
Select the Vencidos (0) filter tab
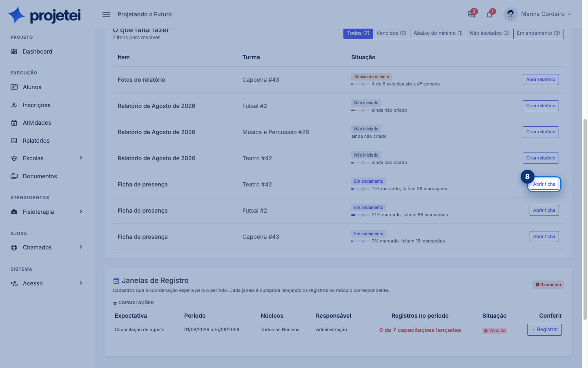pyautogui.click(x=391, y=33)
